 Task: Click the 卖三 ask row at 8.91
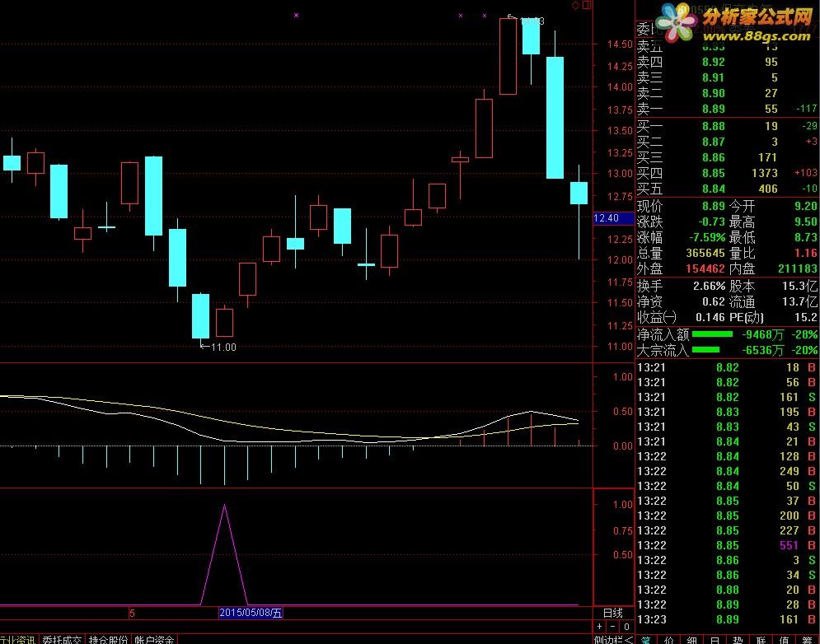click(x=728, y=77)
